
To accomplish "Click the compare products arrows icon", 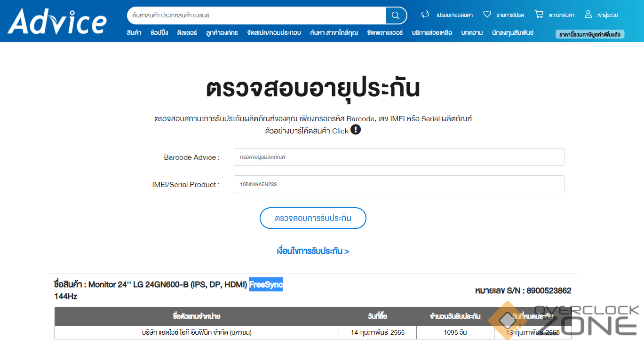I will point(425,15).
